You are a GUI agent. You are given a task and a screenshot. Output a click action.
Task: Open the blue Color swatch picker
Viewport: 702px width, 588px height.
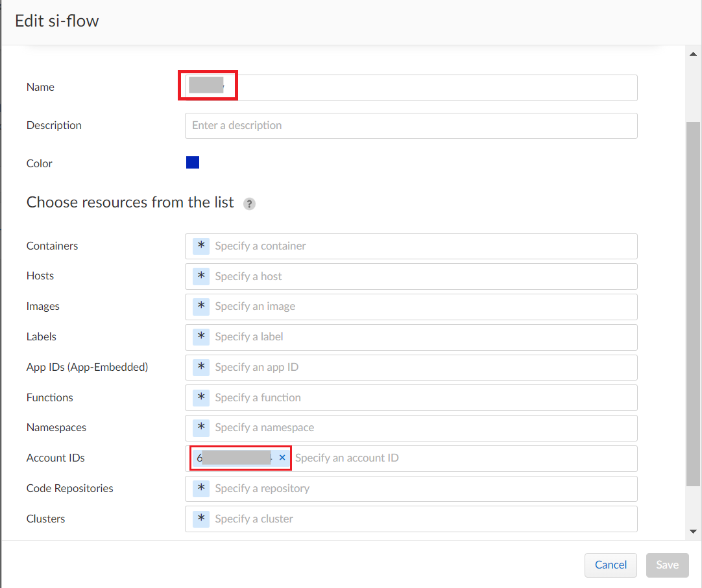193,163
